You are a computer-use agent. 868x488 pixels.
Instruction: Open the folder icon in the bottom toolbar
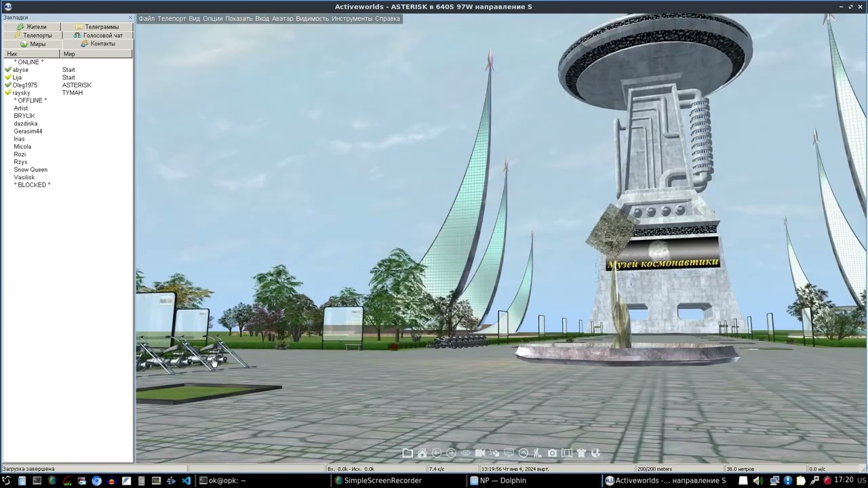(x=408, y=453)
